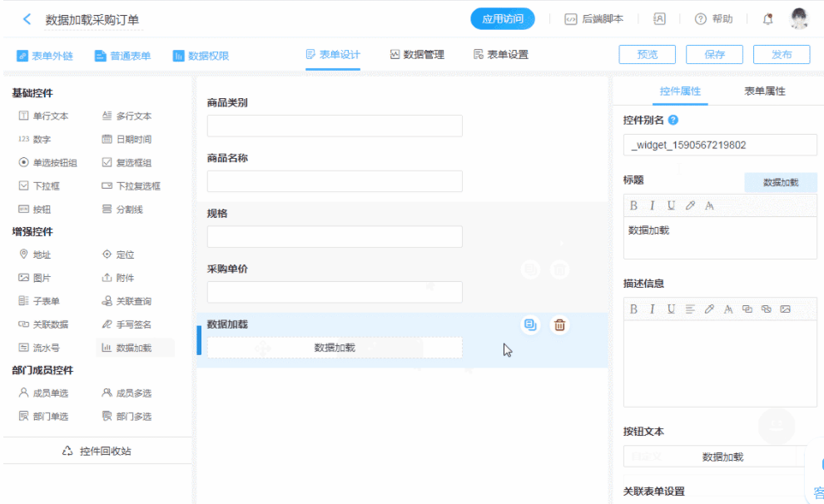Click the back arrow beside the form title
The height and width of the screenshot is (504, 824).
(27, 19)
